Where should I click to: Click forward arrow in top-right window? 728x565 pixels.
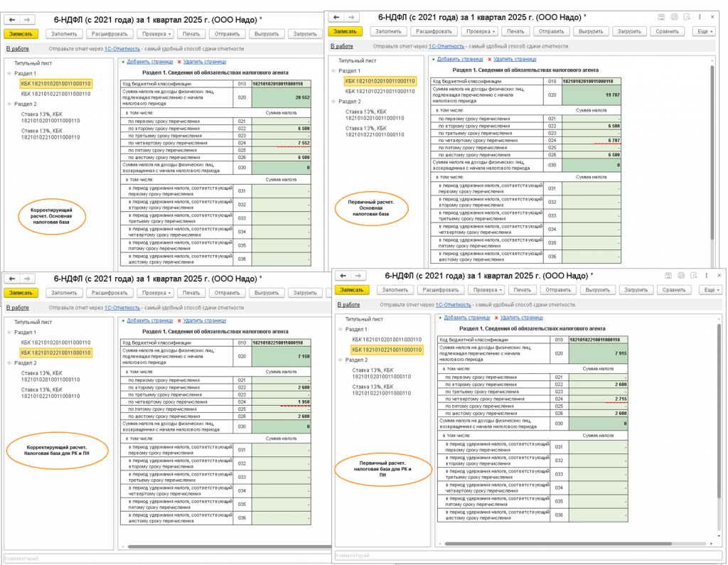[351, 17]
